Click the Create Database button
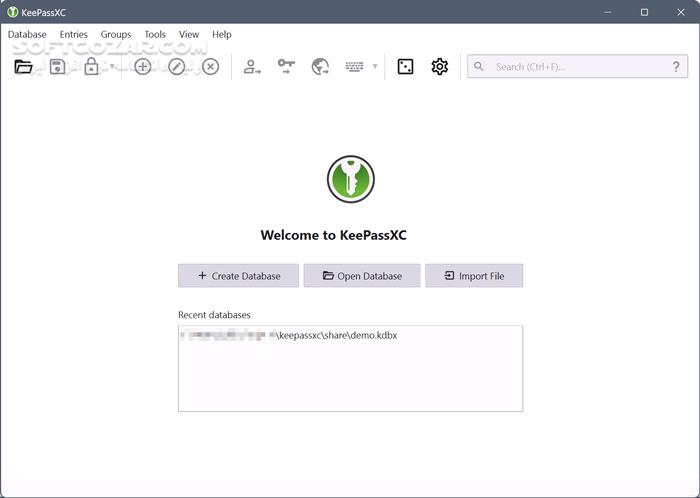700x498 pixels. point(238,276)
